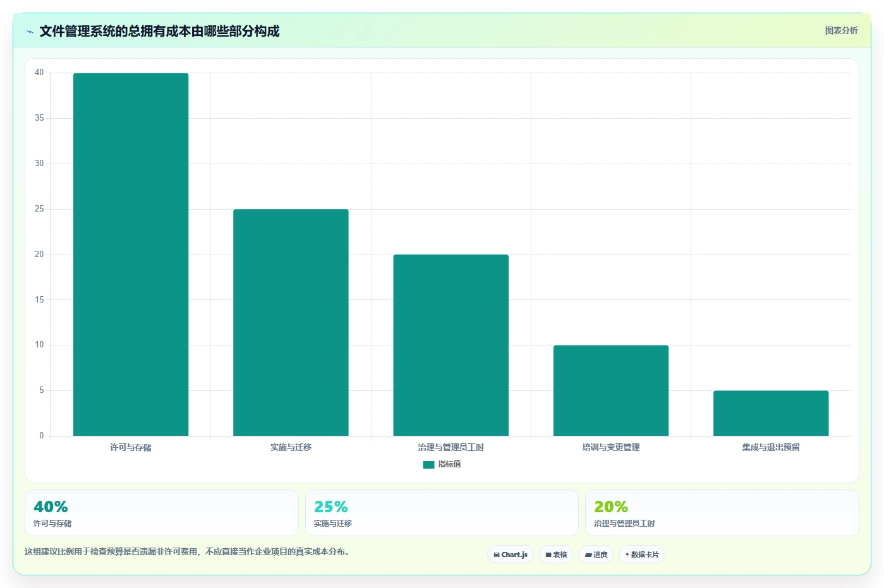This screenshot has width=884, height=588.
Task: Click the footnote starting 这组建议比例
Action: [187, 551]
